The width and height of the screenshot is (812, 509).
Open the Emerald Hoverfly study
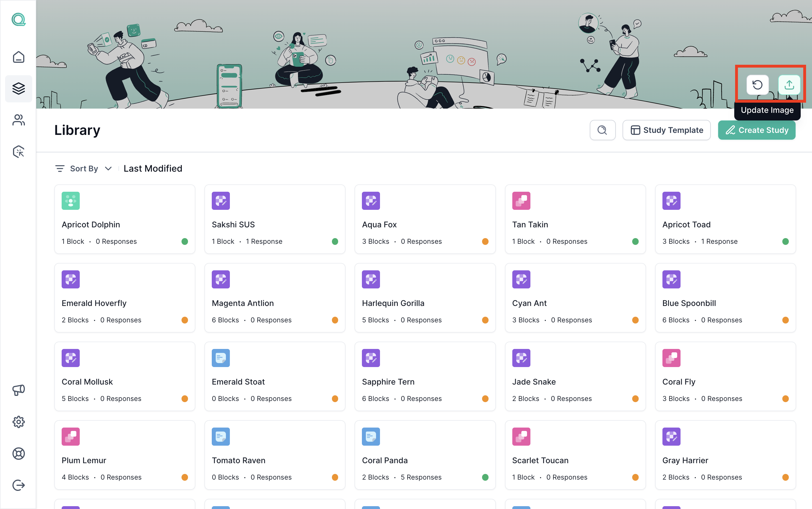125,297
